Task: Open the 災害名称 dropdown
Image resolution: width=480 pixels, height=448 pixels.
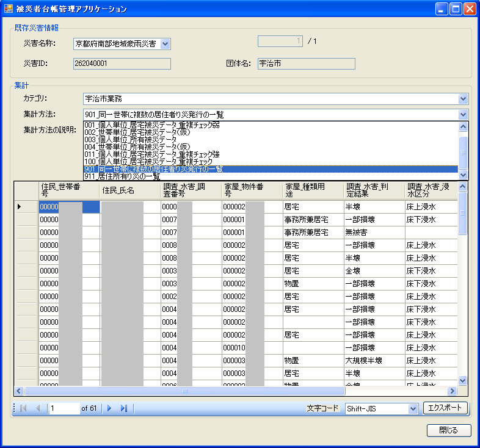Action: pos(165,44)
